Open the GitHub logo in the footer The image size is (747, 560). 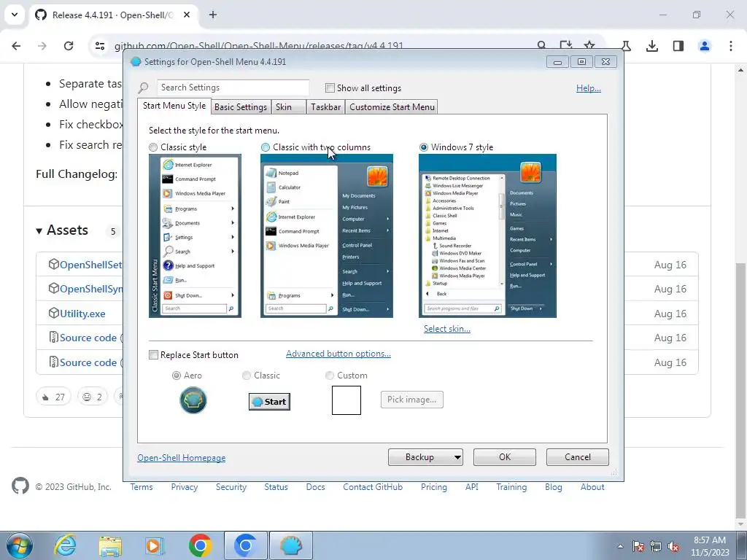pyautogui.click(x=20, y=486)
